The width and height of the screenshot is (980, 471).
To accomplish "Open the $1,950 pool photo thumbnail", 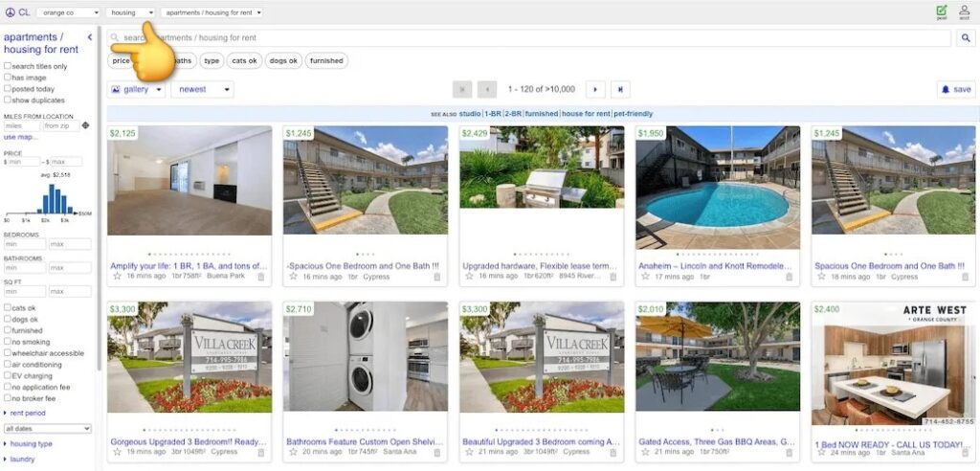I will click(718, 188).
